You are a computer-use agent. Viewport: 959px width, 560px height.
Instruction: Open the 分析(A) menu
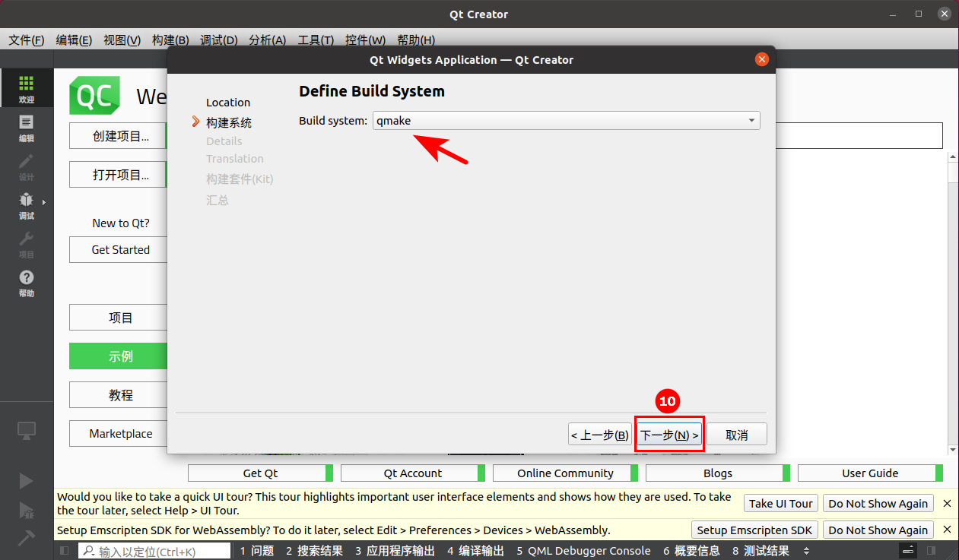268,40
